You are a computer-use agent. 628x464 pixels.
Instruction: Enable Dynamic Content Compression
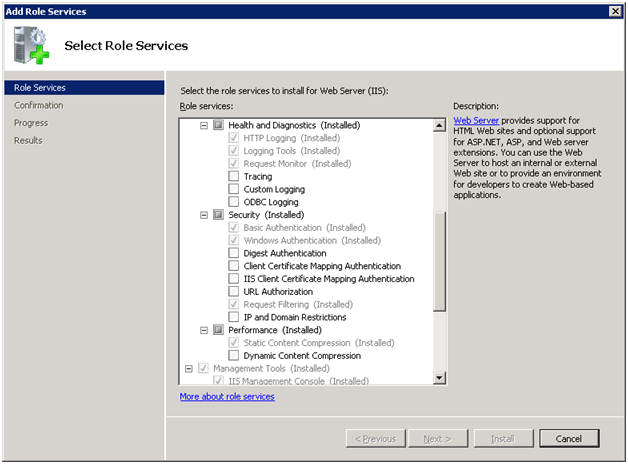pos(234,356)
